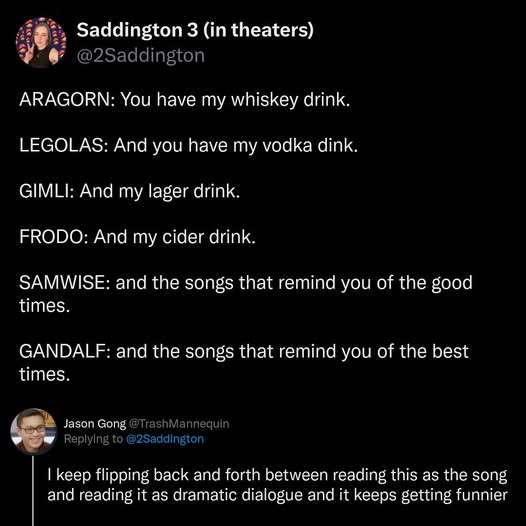Follow the blue @2Saddington mention in the reply
Viewport: 526px width, 526px height.
tap(165, 439)
